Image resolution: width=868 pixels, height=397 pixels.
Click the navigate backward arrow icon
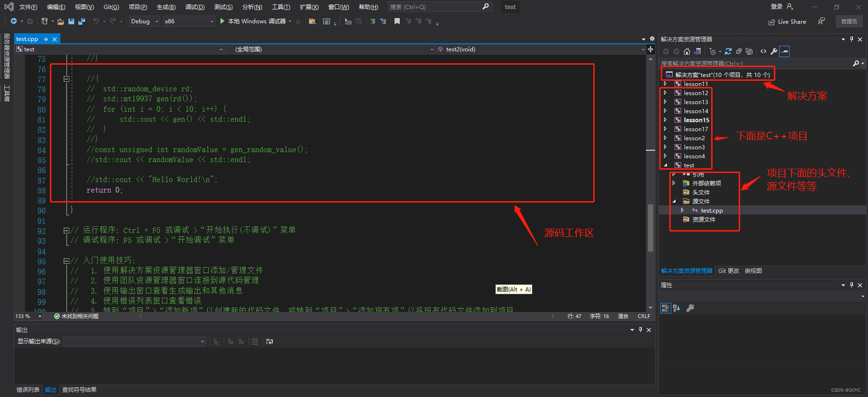[14, 21]
